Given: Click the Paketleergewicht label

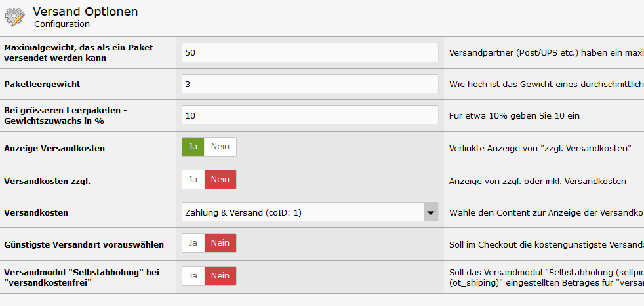Looking at the screenshot, I should tap(43, 84).
